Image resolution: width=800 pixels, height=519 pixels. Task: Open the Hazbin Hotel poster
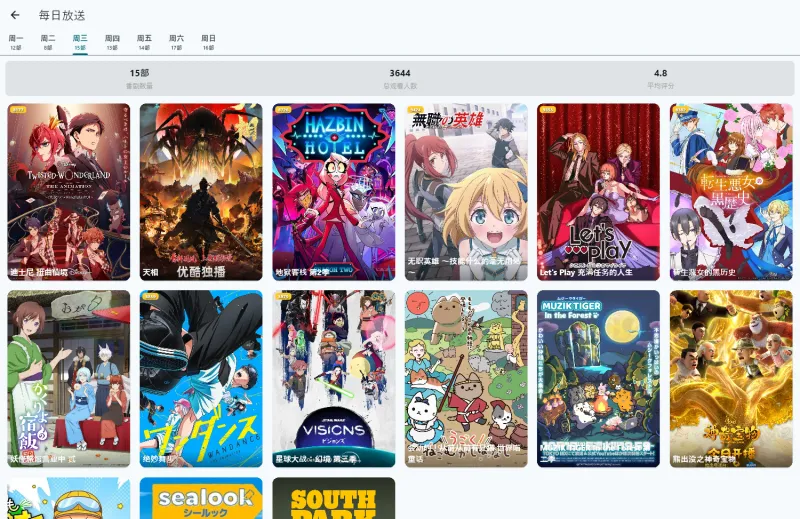pyautogui.click(x=334, y=192)
